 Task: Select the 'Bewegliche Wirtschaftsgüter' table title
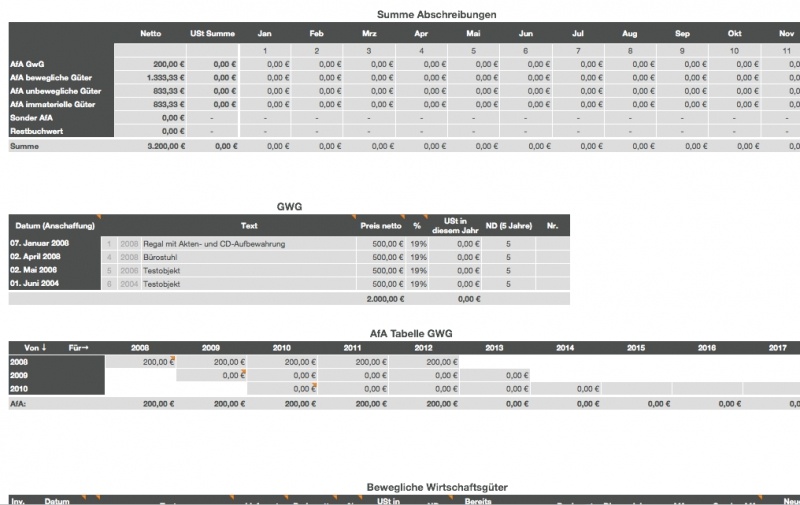coord(437,486)
